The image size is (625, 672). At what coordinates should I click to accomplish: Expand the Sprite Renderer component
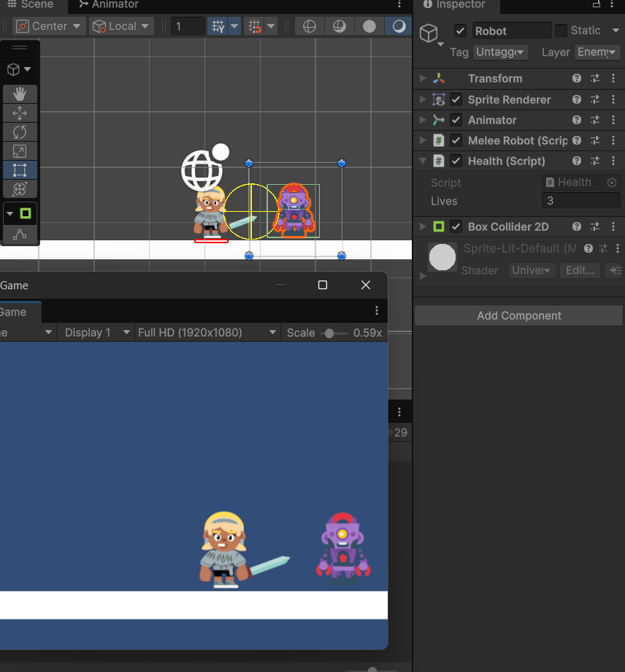pos(423,99)
